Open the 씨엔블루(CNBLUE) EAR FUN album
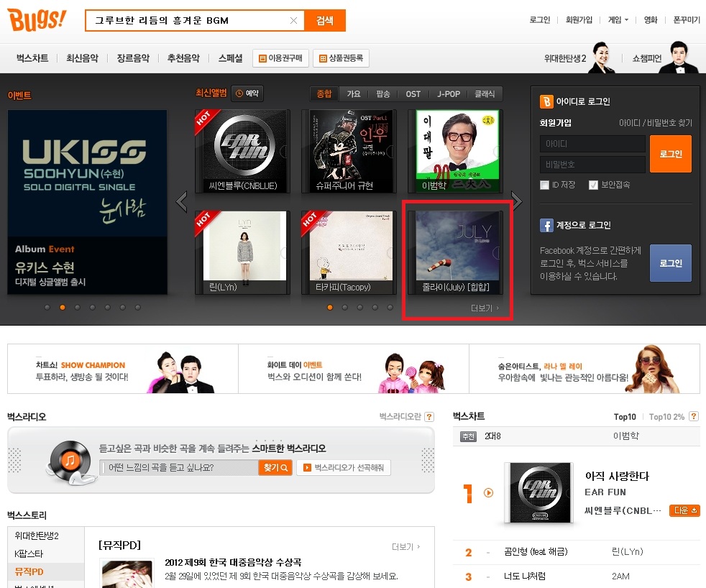The image size is (706, 588). (243, 151)
